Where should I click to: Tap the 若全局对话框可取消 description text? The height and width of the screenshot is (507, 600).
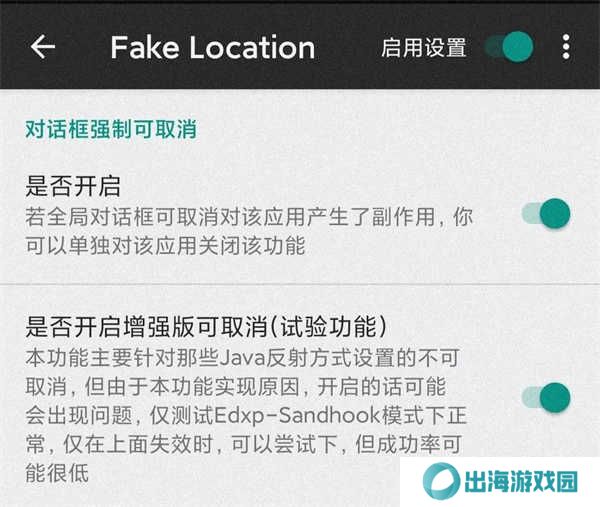tap(249, 217)
